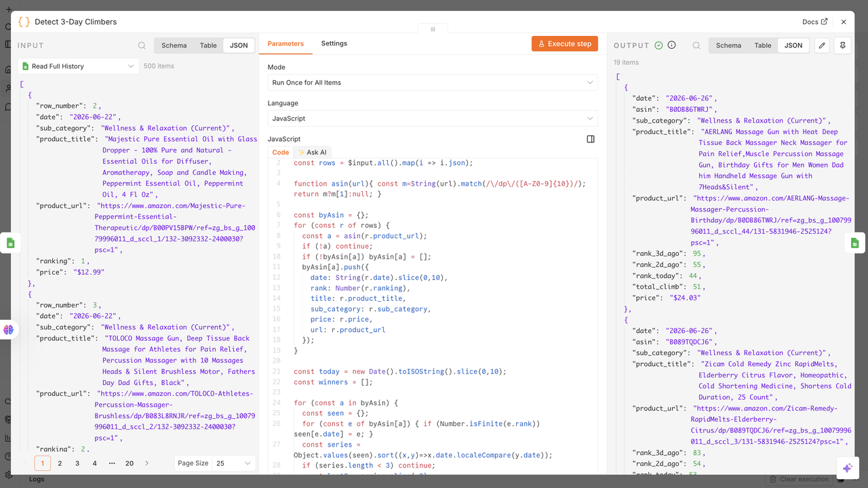
Task: Click output price value "$24.03"
Action: [x=685, y=298]
